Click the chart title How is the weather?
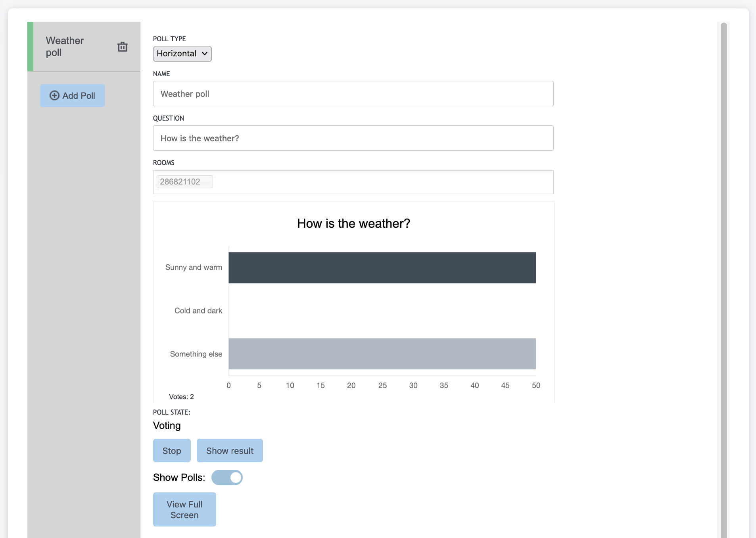This screenshot has height=538, width=756. point(353,224)
